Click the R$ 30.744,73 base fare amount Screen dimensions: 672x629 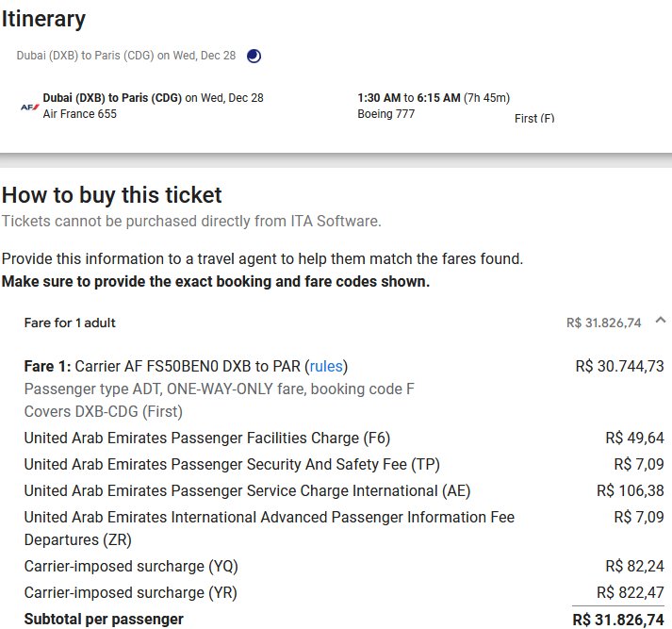pyautogui.click(x=619, y=366)
